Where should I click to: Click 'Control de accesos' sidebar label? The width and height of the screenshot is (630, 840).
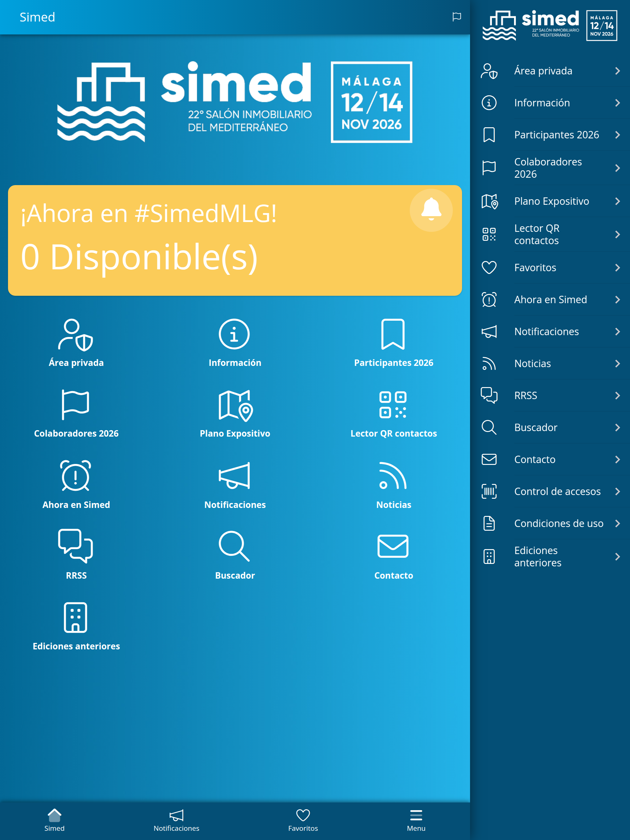click(557, 491)
